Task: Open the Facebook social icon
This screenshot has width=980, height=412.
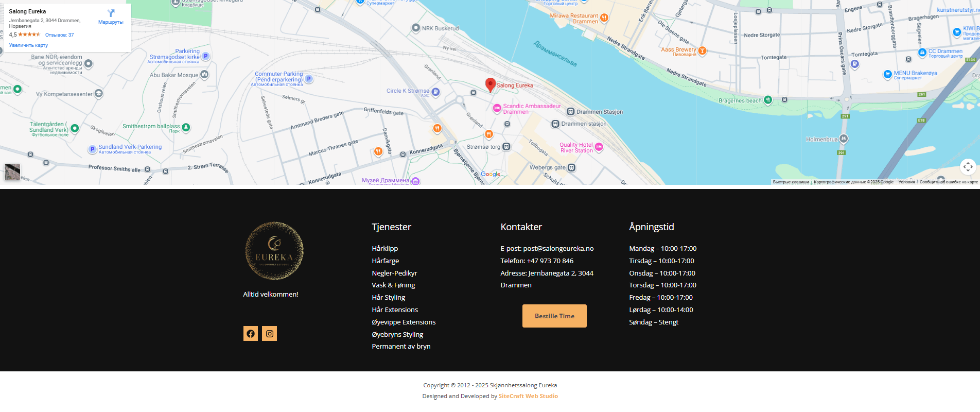Action: pyautogui.click(x=251, y=334)
